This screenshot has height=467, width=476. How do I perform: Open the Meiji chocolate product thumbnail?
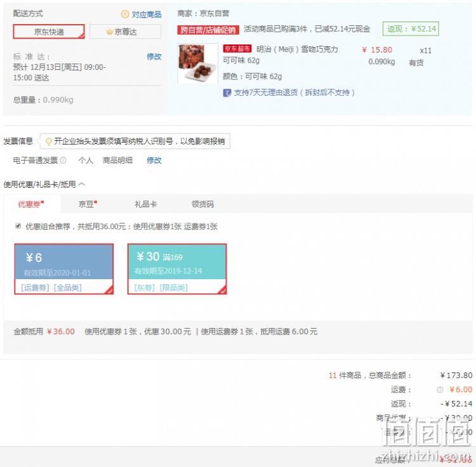197,63
